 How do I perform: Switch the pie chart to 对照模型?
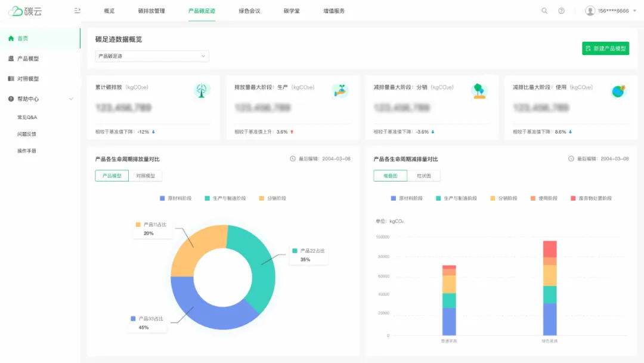click(145, 176)
